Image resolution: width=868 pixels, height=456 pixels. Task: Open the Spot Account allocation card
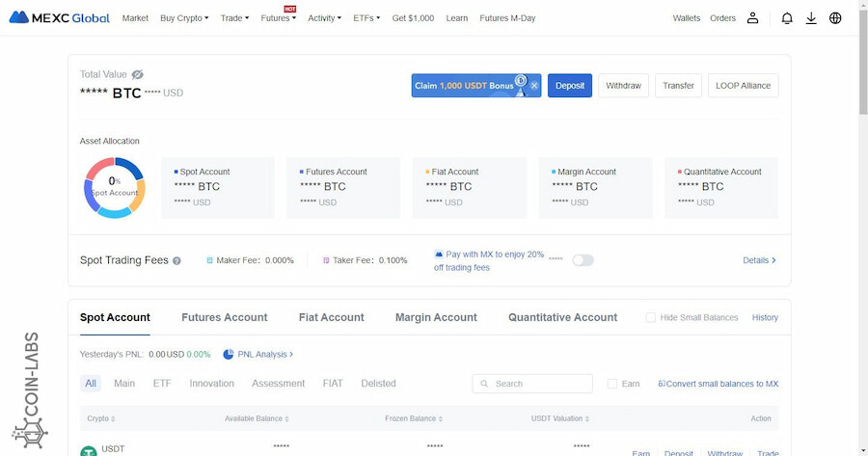(x=218, y=188)
